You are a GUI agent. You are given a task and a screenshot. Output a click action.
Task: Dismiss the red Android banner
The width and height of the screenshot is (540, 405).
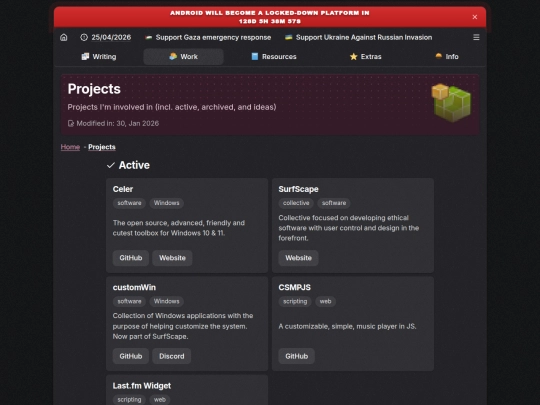coord(475,17)
